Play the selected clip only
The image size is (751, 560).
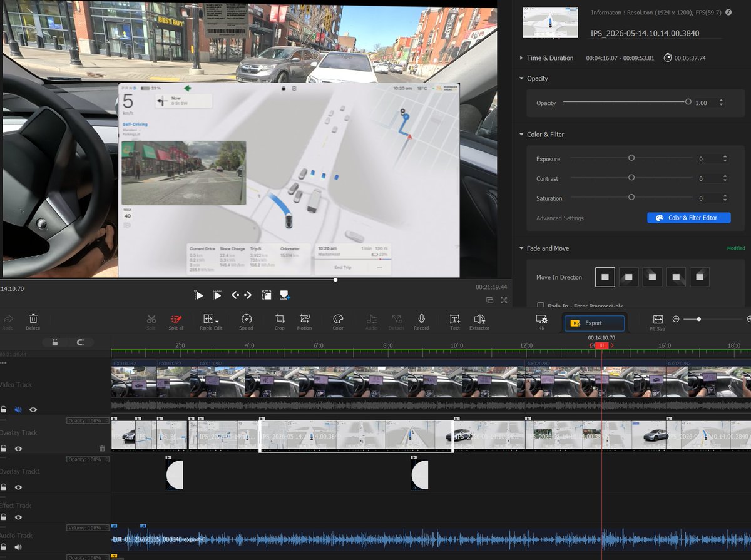[217, 295]
